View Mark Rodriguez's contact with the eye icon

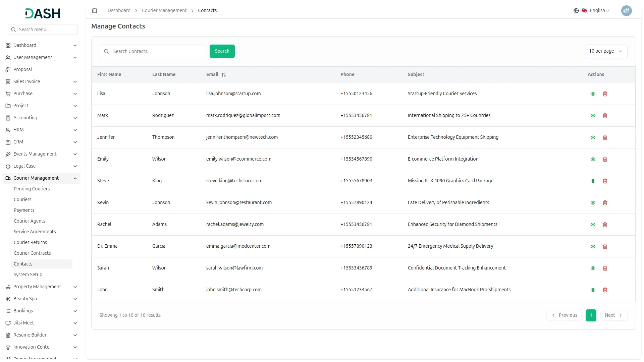593,116
